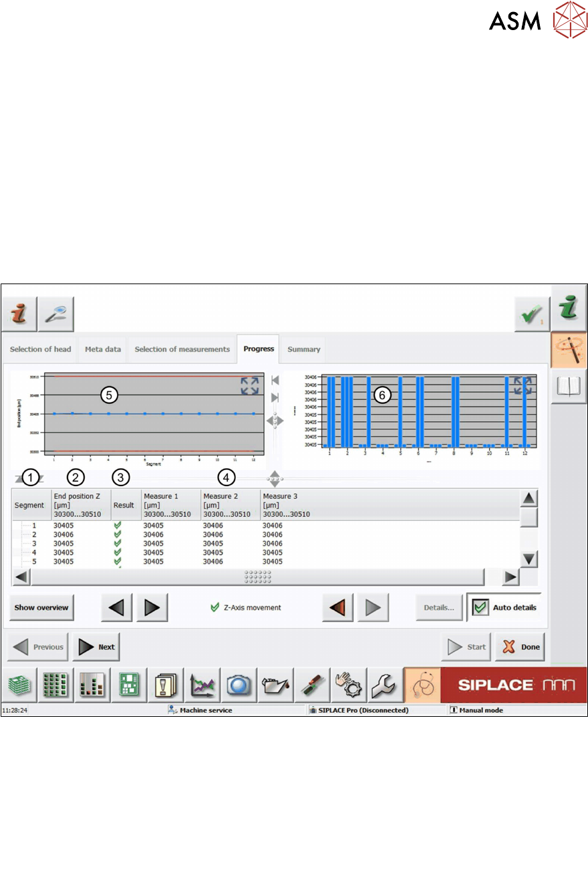Viewport: 588px width, 894px height.
Task: Select the orange wizard tool in sidebar
Action: click(569, 350)
